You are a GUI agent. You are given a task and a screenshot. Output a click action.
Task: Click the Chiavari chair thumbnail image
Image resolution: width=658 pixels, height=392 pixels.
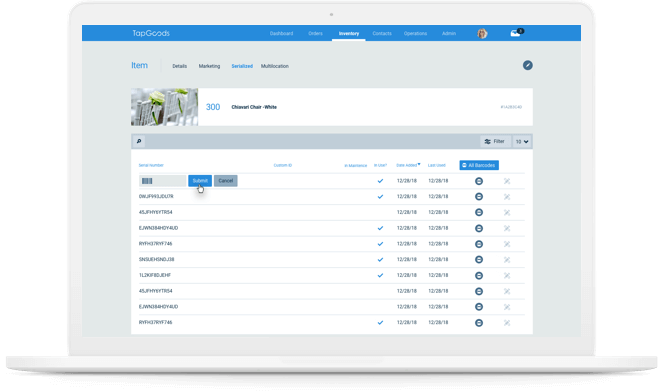tap(164, 107)
